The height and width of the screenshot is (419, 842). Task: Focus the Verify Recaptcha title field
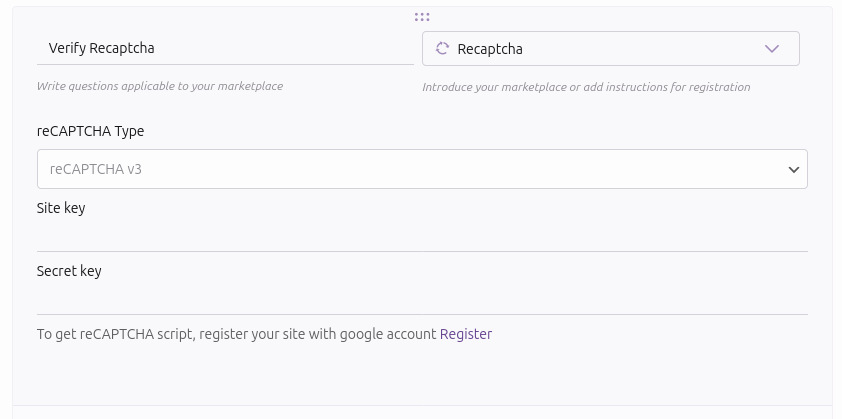point(225,48)
